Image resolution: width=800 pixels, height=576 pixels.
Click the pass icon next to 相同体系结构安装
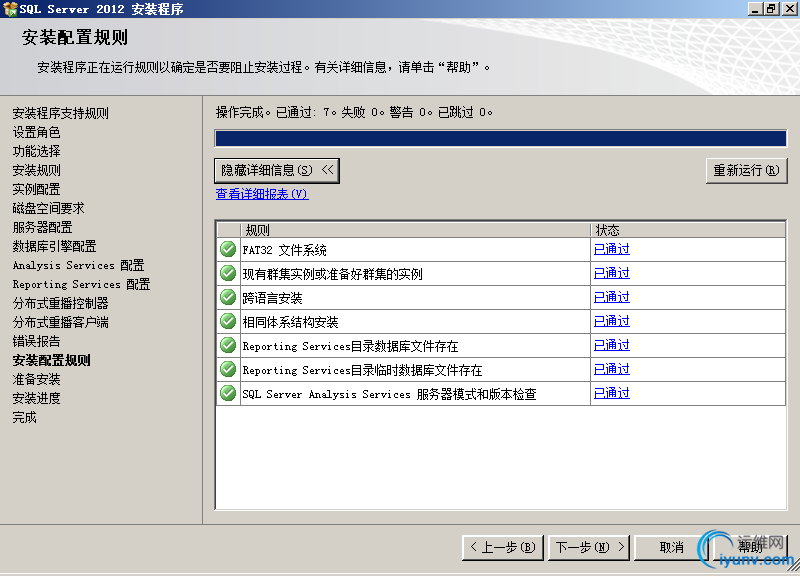[228, 321]
